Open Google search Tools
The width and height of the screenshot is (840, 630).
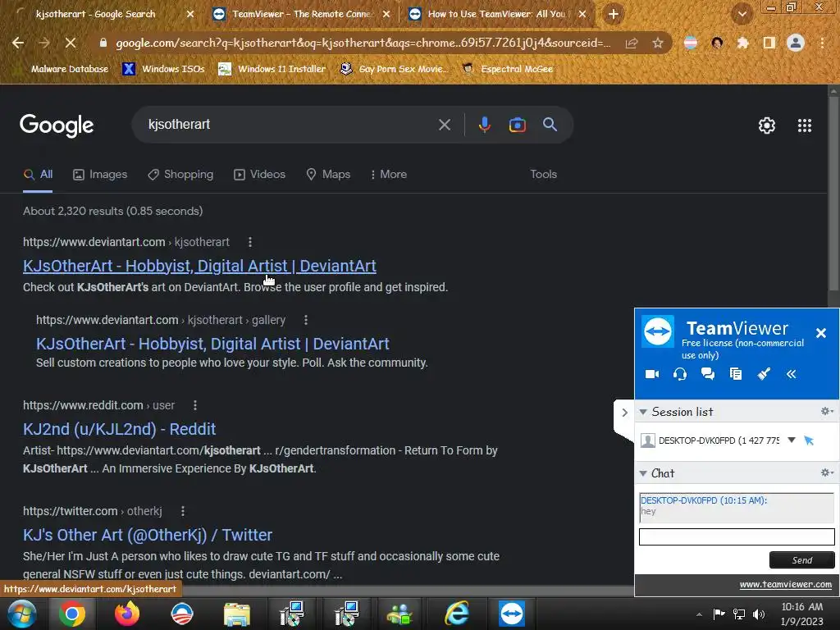[543, 174]
